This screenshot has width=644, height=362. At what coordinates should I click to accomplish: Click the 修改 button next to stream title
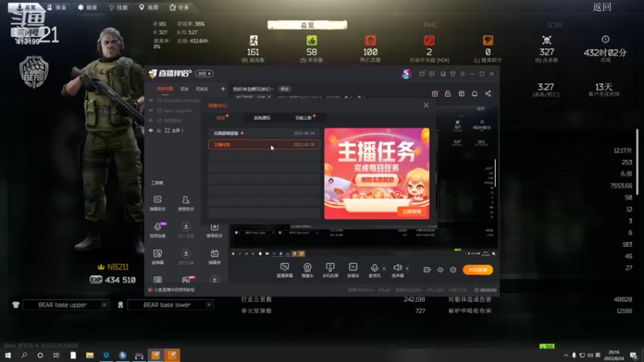tap(285, 88)
